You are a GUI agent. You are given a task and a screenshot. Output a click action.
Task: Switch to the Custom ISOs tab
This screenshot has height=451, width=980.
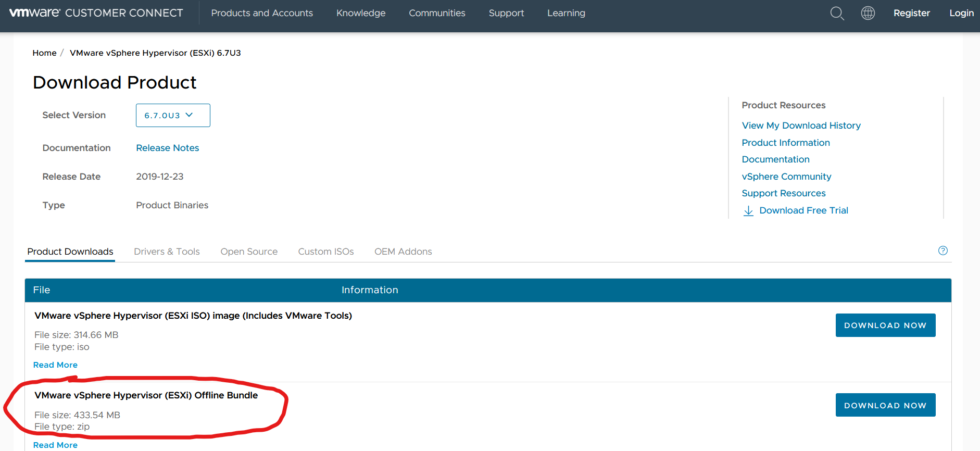pos(326,252)
